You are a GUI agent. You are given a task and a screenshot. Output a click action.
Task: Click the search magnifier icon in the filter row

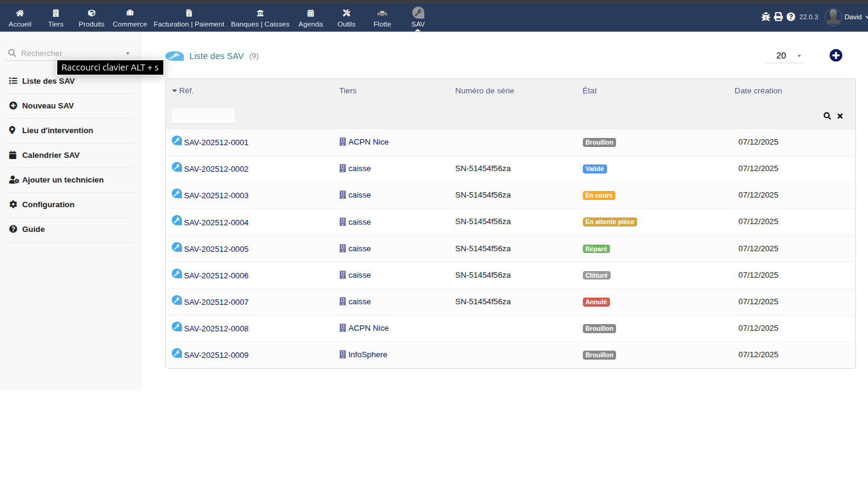(x=827, y=116)
